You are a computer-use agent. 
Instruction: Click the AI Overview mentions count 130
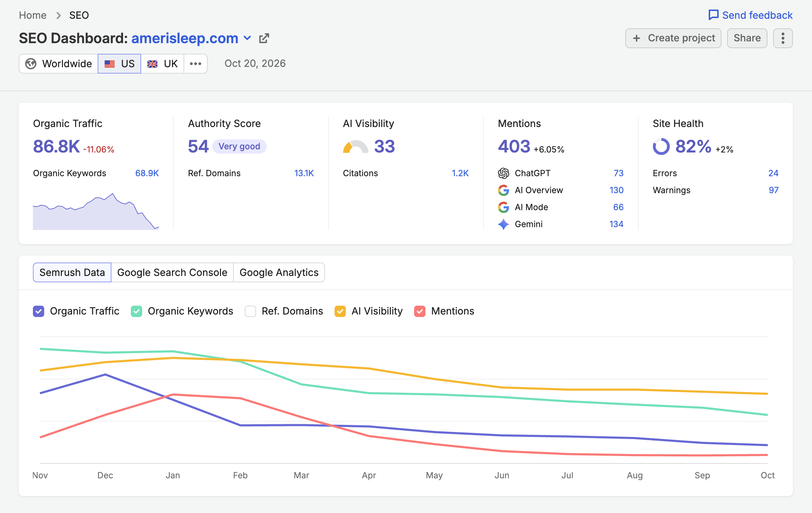pos(616,190)
